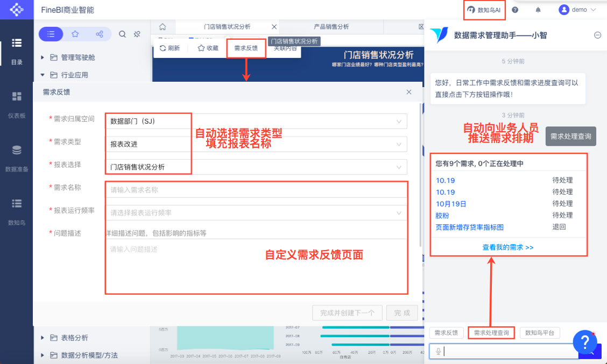The height and width of the screenshot is (364, 607).
Task: Open the 报表运行频率 dropdown
Action: click(256, 213)
